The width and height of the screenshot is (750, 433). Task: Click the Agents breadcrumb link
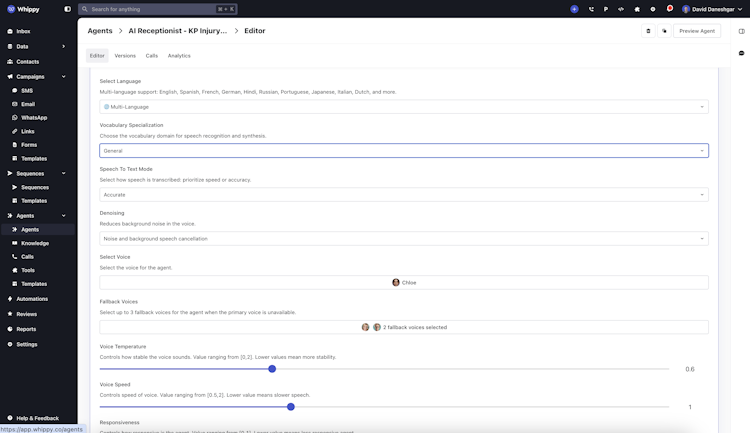pyautogui.click(x=100, y=31)
